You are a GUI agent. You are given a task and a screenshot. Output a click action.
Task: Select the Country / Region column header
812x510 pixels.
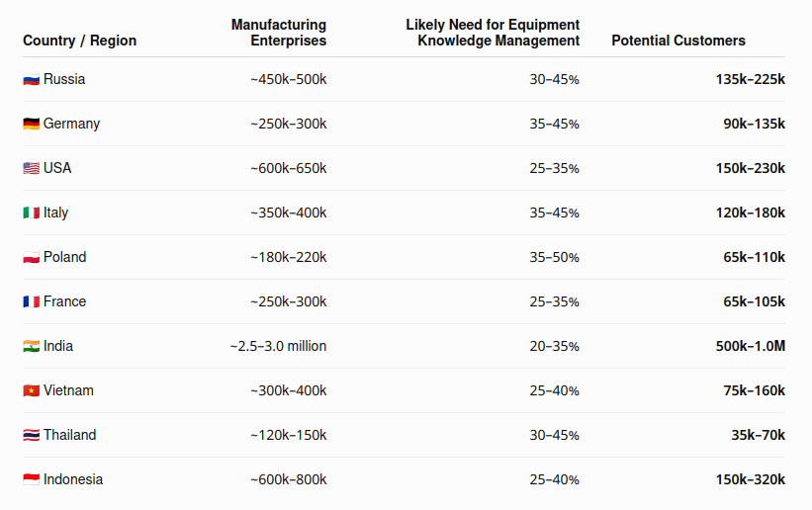point(80,41)
